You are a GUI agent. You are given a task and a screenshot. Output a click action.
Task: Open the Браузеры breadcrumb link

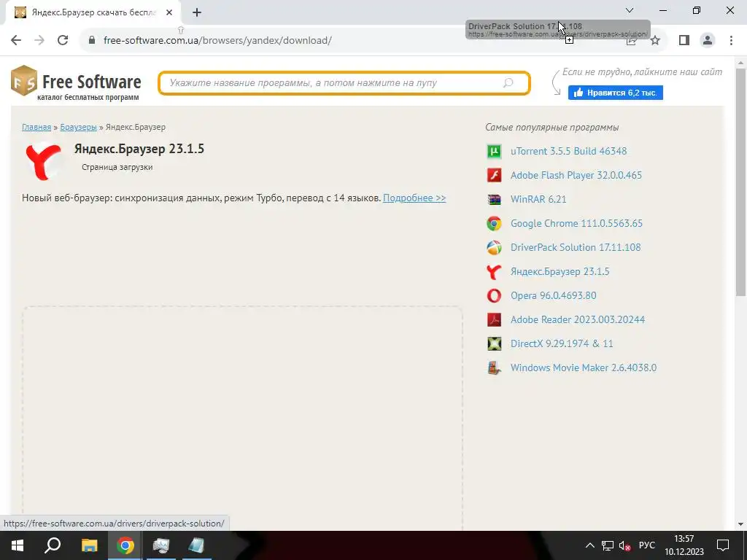78,127
